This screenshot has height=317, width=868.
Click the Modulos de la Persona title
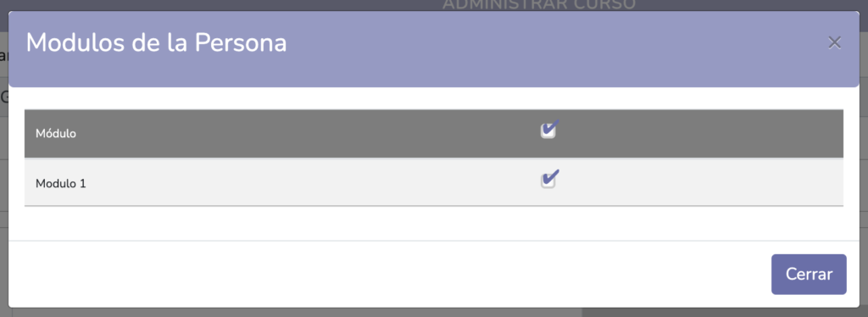click(x=157, y=43)
